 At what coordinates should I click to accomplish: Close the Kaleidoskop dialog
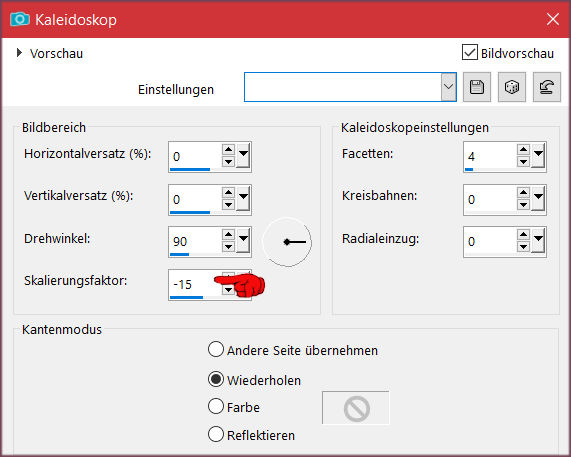[x=552, y=19]
